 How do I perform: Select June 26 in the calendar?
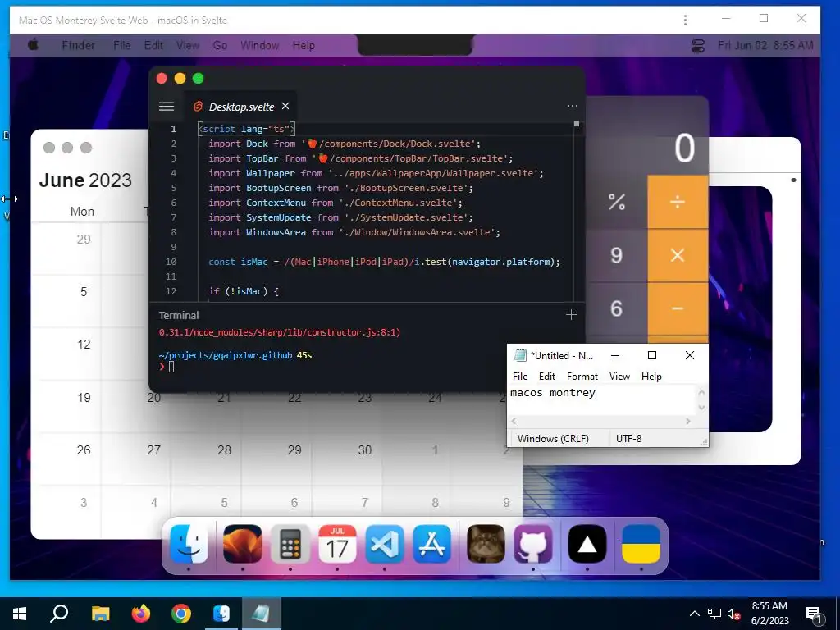pos(84,450)
